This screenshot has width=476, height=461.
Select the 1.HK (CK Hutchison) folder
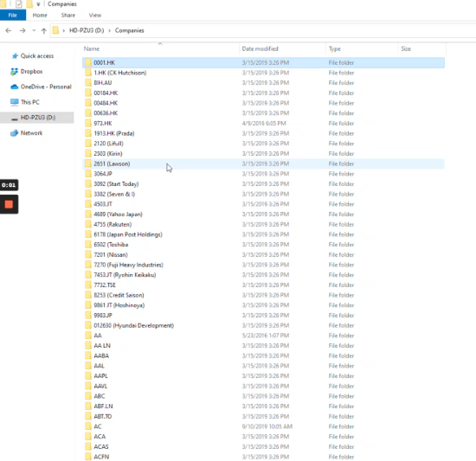(120, 73)
